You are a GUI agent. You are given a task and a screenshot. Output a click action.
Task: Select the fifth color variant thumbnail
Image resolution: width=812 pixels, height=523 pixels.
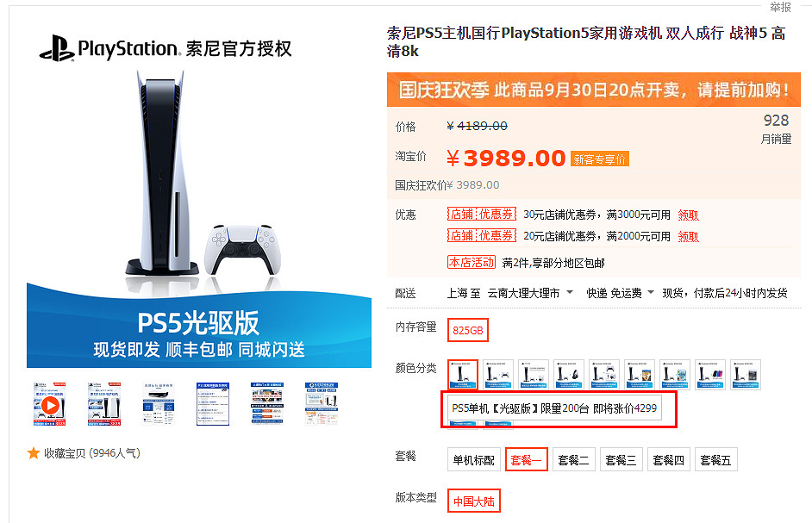point(604,374)
